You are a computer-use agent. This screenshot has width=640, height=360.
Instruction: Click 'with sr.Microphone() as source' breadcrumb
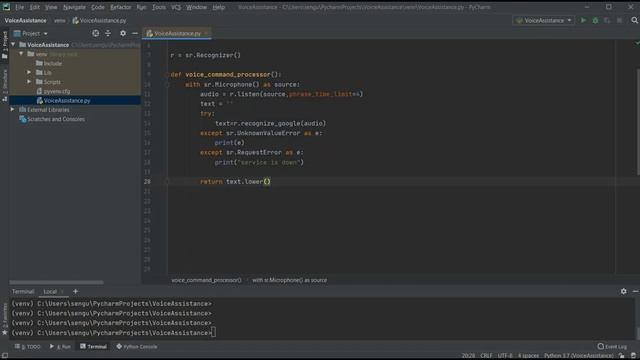(x=289, y=280)
